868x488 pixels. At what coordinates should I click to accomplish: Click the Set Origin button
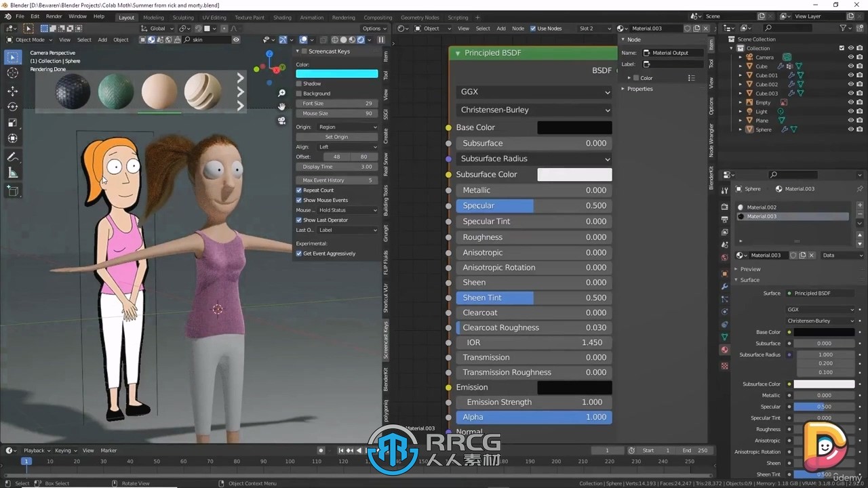click(x=336, y=137)
